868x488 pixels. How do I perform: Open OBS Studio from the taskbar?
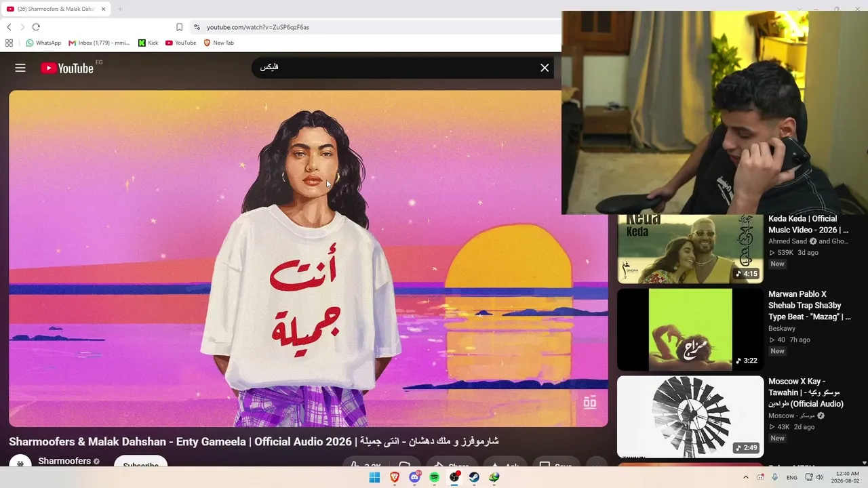(454, 477)
